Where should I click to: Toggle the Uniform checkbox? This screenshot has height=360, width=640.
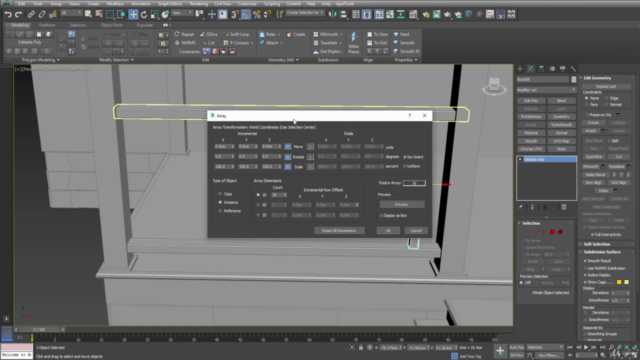(405, 167)
